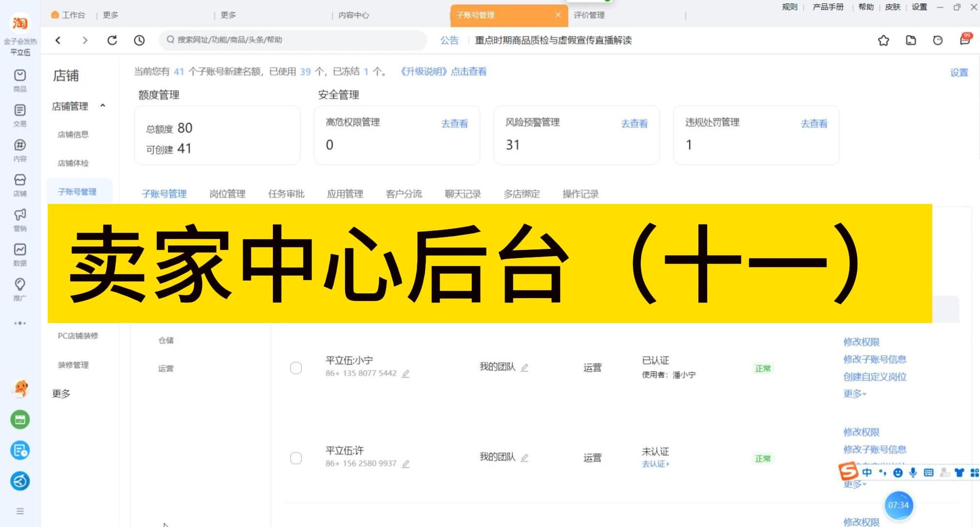Open the blue document app icon
This screenshot has height=527, width=980.
20,450
